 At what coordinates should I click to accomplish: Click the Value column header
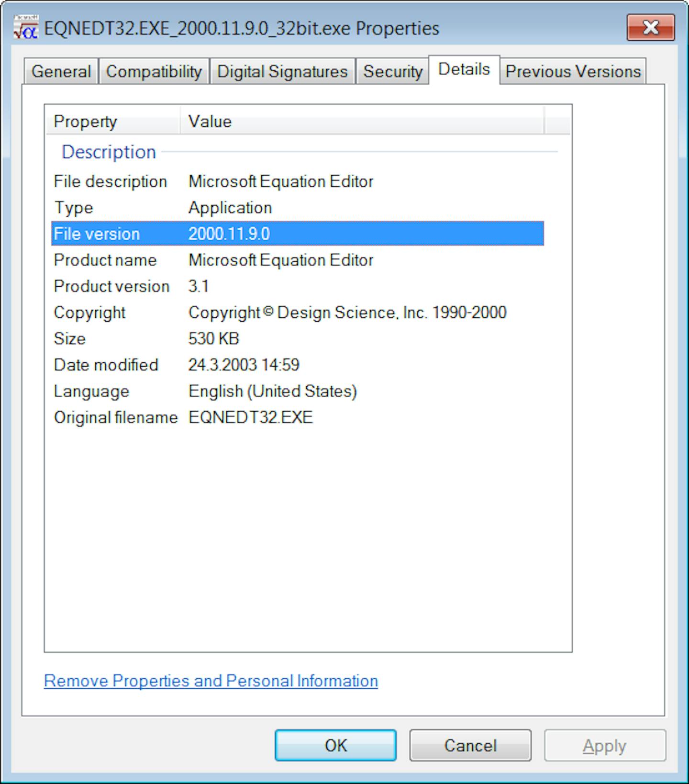362,121
